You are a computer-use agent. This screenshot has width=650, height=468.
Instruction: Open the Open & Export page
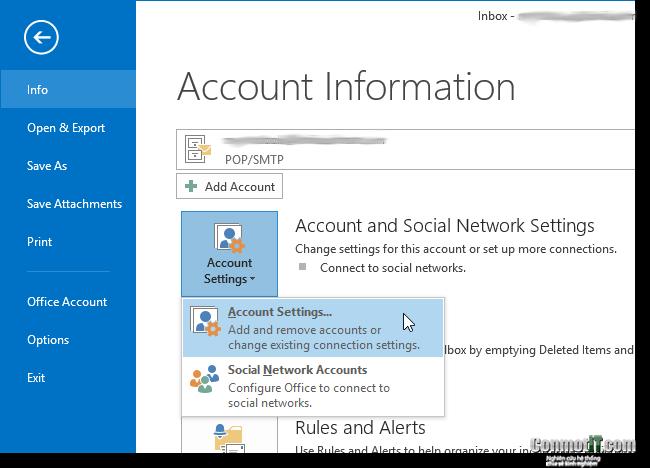[x=66, y=128]
